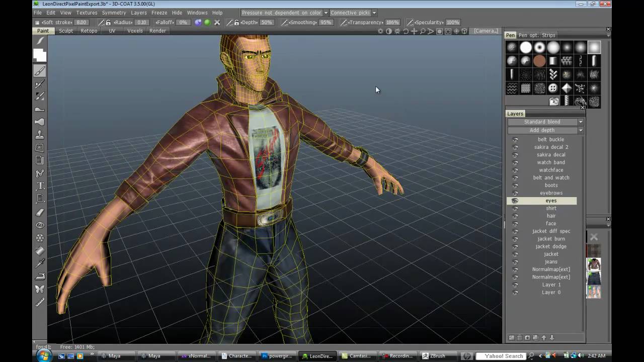Select the Color picker eyedropper tool
Viewport: 644px width, 362px height.
(x=40, y=263)
